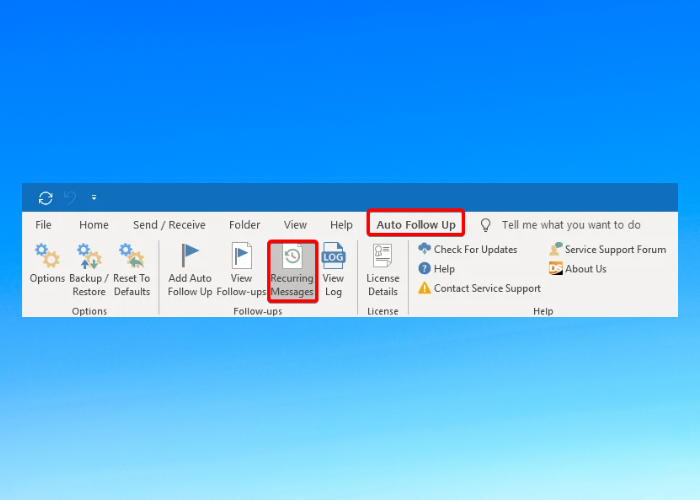Click the Tell me what you want to do box
The image size is (700, 500).
pyautogui.click(x=571, y=225)
